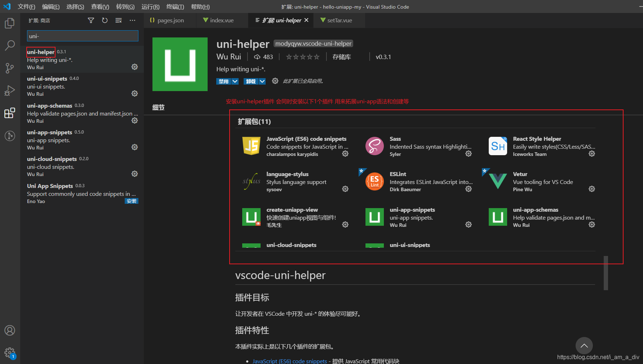
Task: Open the 帮助(H) menu
Action: pyautogui.click(x=200, y=7)
